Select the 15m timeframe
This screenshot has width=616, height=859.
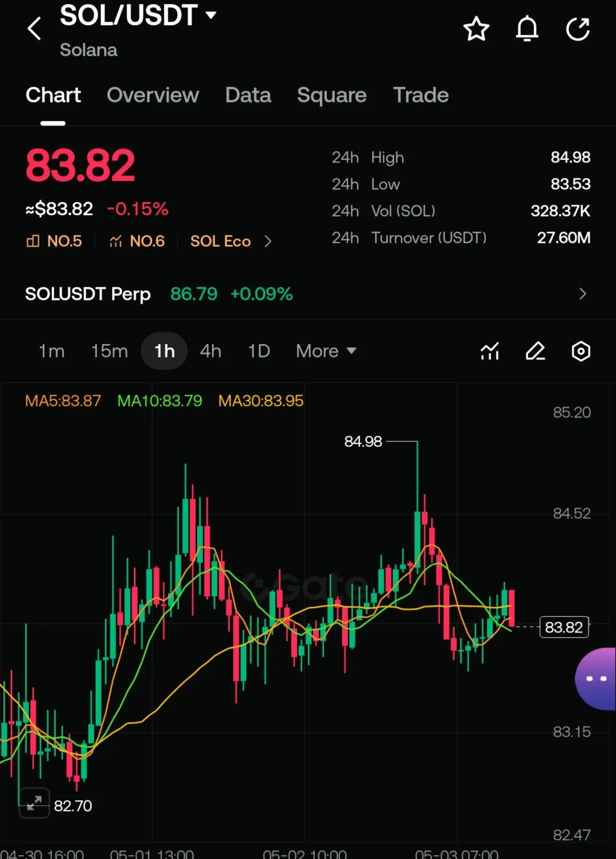tap(110, 351)
